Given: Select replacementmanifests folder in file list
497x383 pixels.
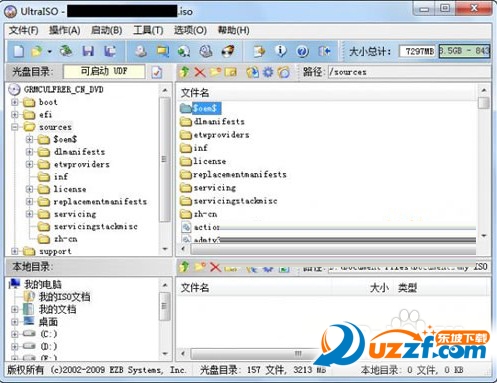Looking at the screenshot, I should (x=240, y=174).
